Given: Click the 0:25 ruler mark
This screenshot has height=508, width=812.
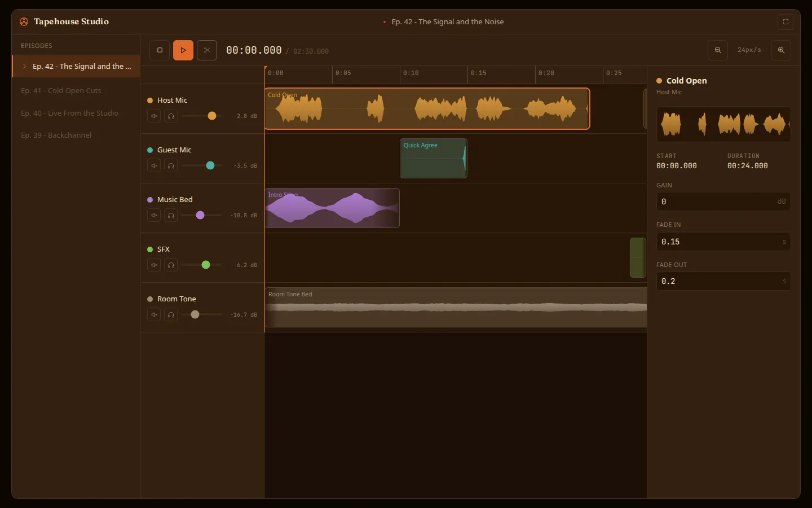Looking at the screenshot, I should click(x=614, y=73).
